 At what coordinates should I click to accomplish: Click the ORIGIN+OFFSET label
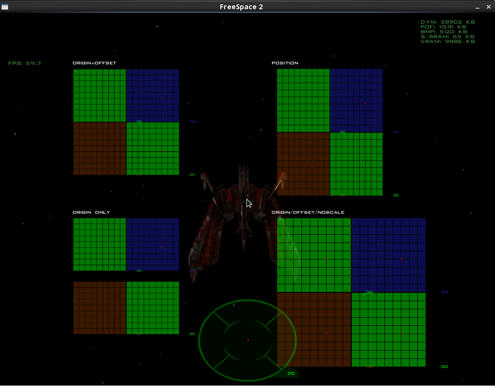94,63
